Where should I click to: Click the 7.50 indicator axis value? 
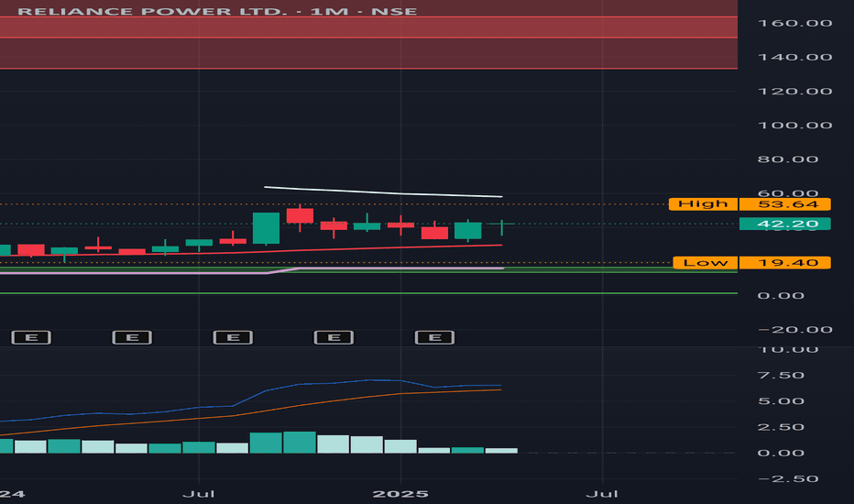click(781, 375)
